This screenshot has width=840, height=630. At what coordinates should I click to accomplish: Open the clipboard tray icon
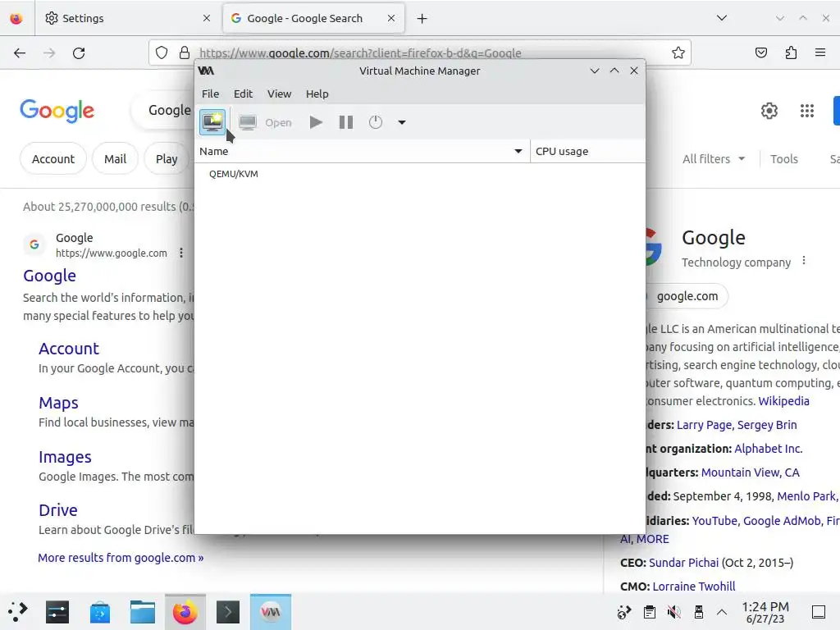pyautogui.click(x=650, y=612)
